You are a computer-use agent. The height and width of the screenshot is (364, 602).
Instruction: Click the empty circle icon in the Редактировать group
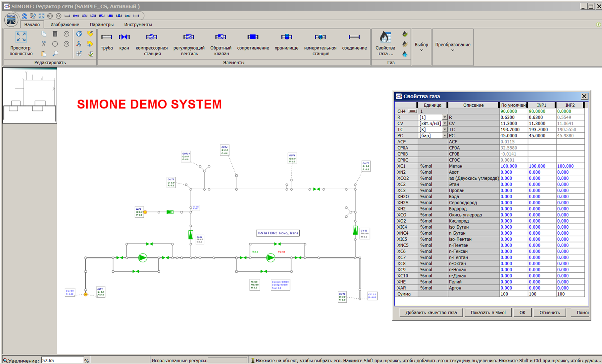55,44
